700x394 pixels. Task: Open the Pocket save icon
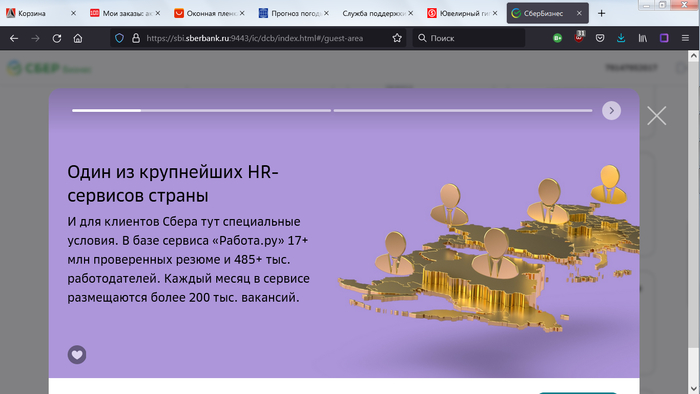click(600, 38)
